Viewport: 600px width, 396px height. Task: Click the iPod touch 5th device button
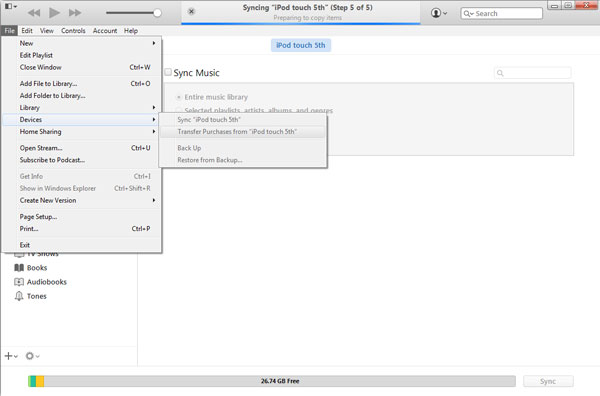301,45
